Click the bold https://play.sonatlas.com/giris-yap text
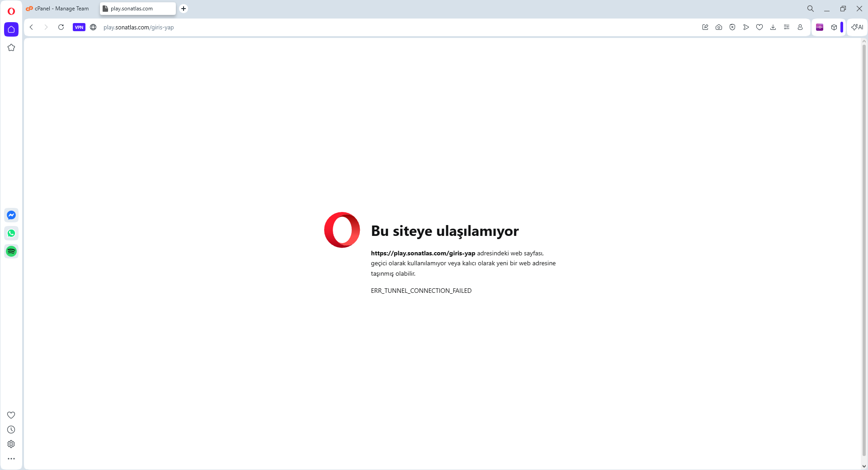 [x=423, y=253]
